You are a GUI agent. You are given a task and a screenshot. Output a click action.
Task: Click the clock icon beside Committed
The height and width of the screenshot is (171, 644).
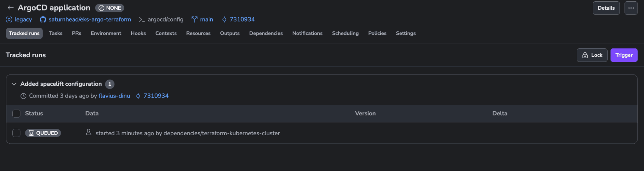[x=23, y=96]
